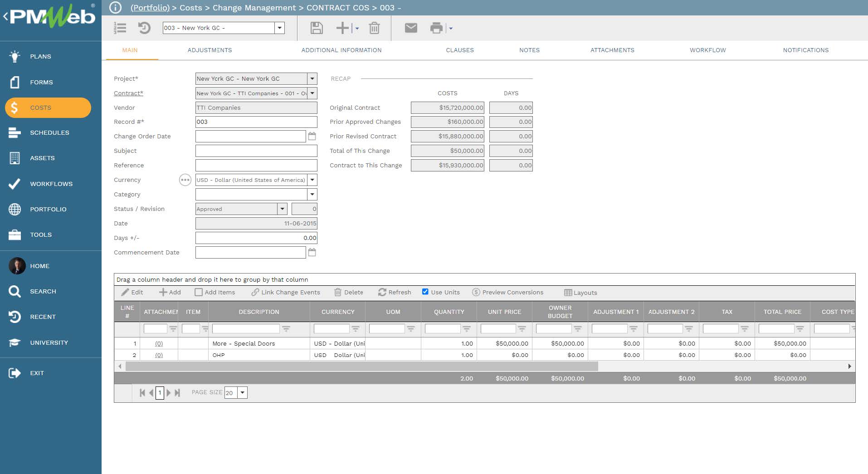Expand the Project dropdown arrow
Image resolution: width=868 pixels, height=474 pixels.
point(312,78)
